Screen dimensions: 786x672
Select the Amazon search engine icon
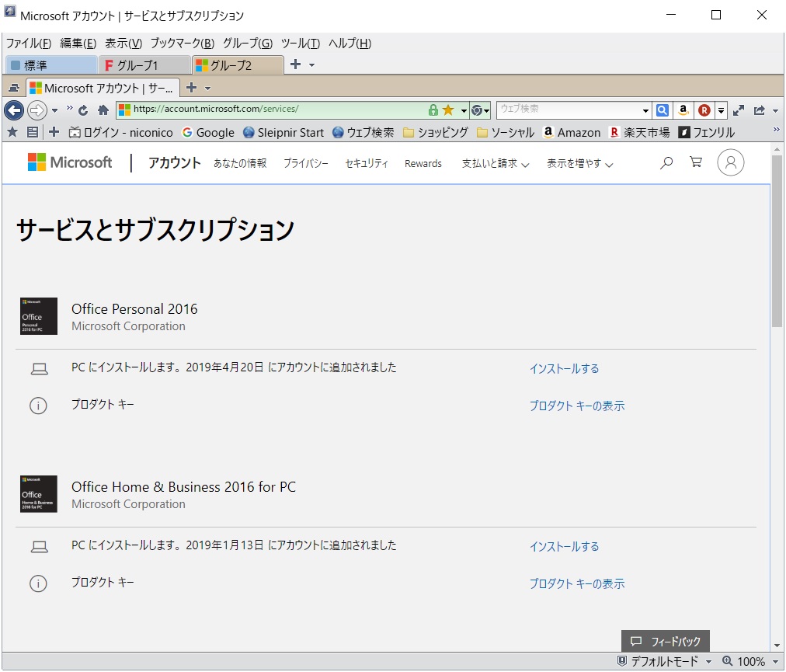683,110
